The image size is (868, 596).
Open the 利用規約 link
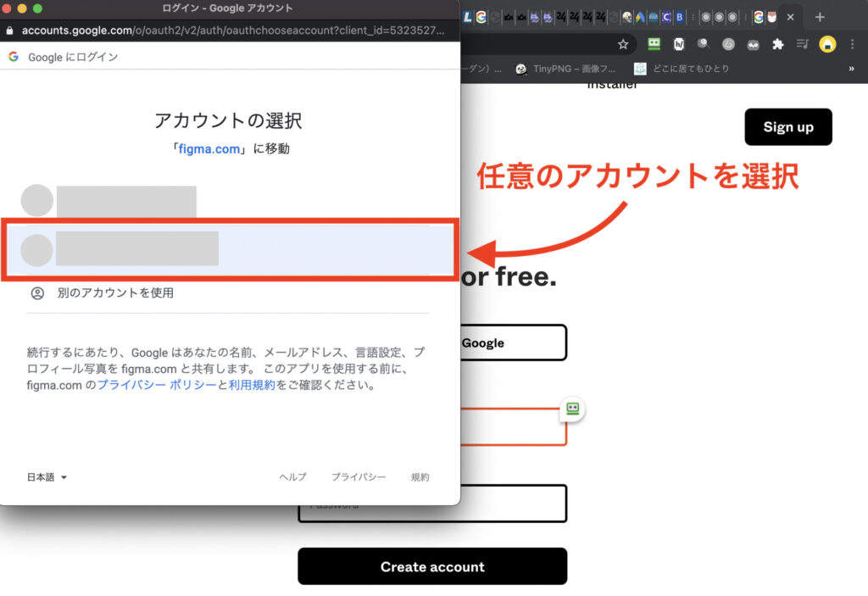click(x=252, y=385)
